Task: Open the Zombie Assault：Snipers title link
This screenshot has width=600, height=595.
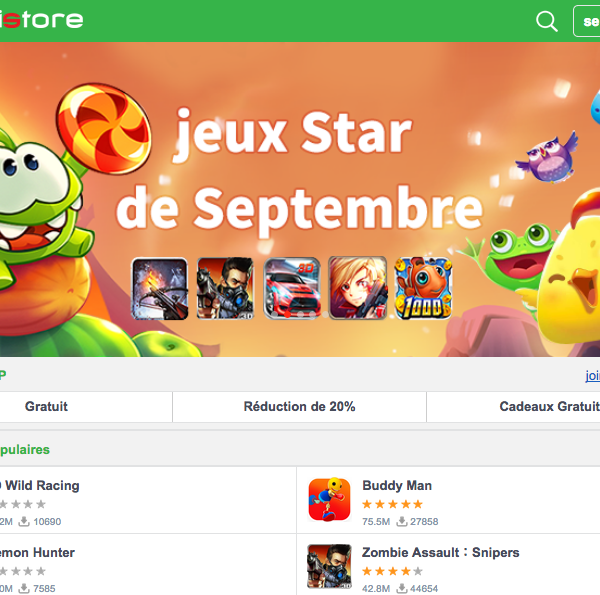Action: 440,553
